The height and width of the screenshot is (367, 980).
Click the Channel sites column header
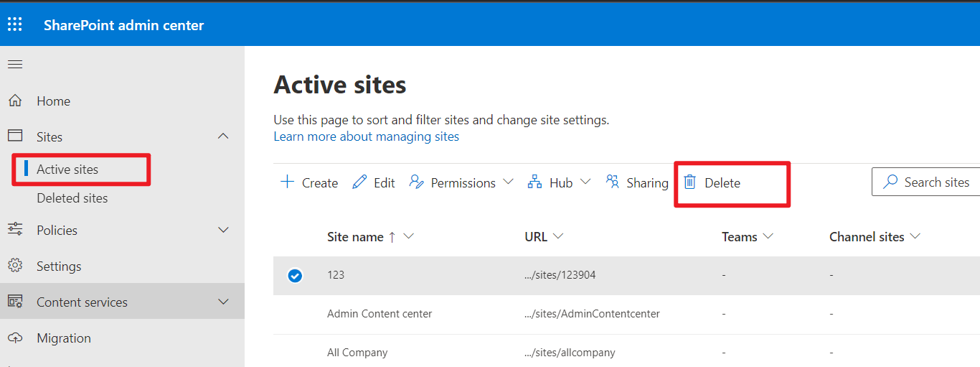pos(867,237)
